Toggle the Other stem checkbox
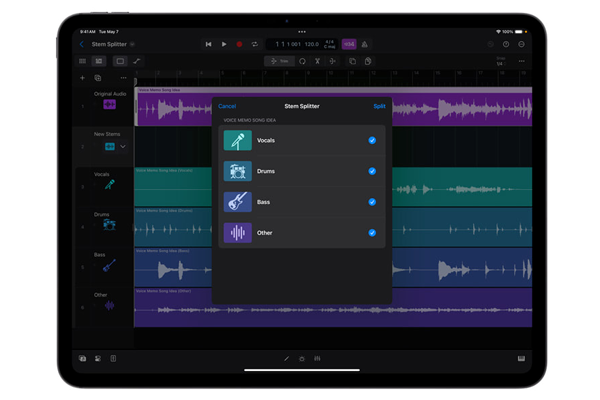Screen dimensions: 600x400 pyautogui.click(x=372, y=233)
